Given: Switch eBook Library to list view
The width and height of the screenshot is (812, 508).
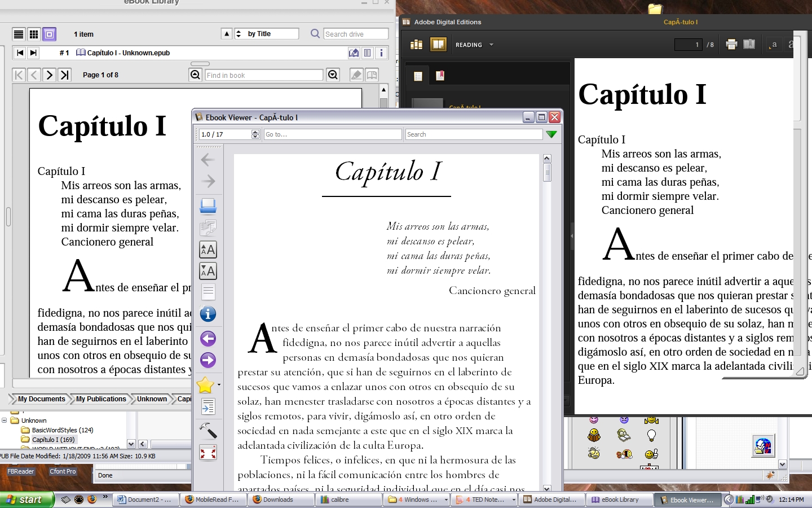Looking at the screenshot, I should point(19,34).
